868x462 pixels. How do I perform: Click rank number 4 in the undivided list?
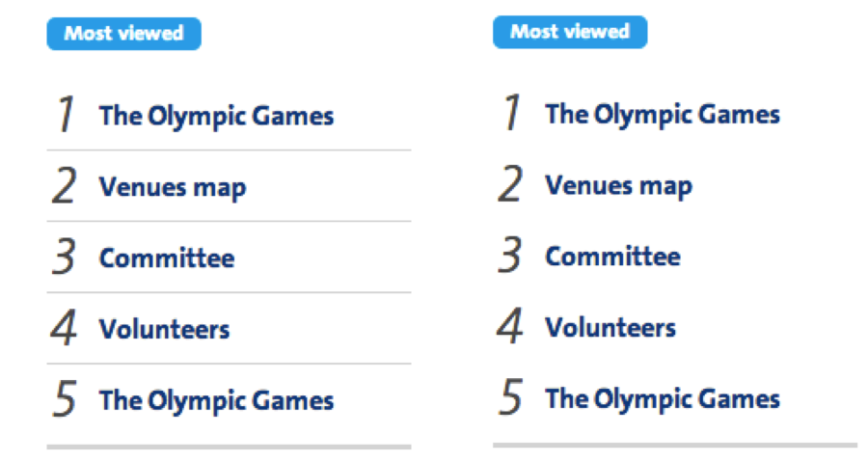(510, 326)
